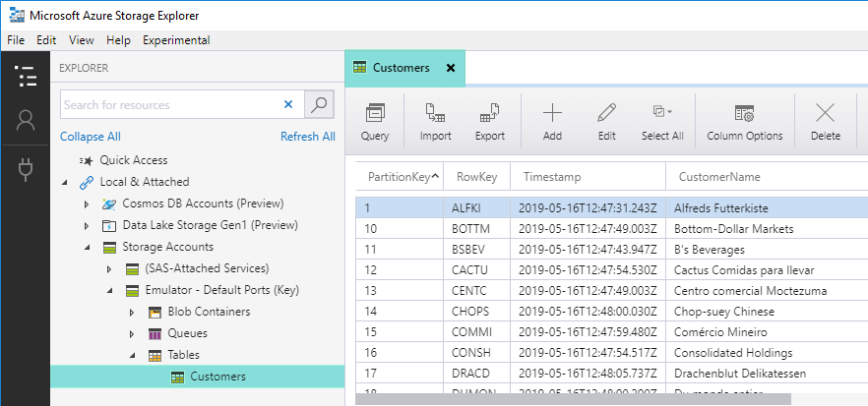Sort by Timestamp column header
868x406 pixels.
(x=588, y=177)
